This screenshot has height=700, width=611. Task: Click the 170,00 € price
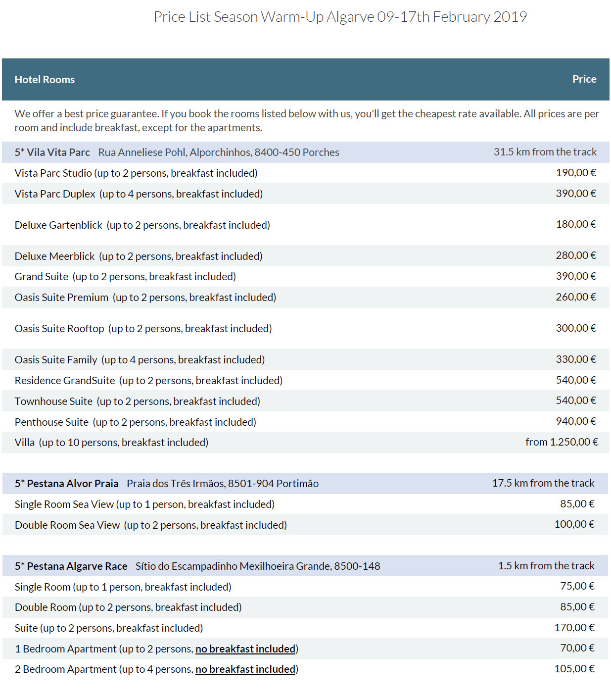click(574, 628)
